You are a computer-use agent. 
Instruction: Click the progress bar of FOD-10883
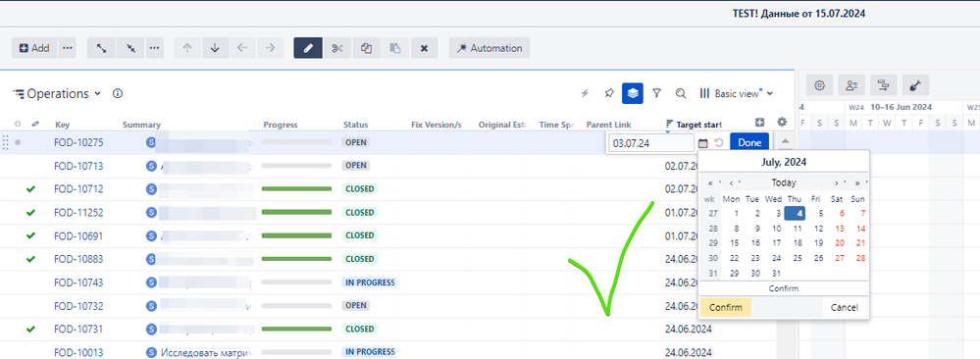tap(296, 259)
